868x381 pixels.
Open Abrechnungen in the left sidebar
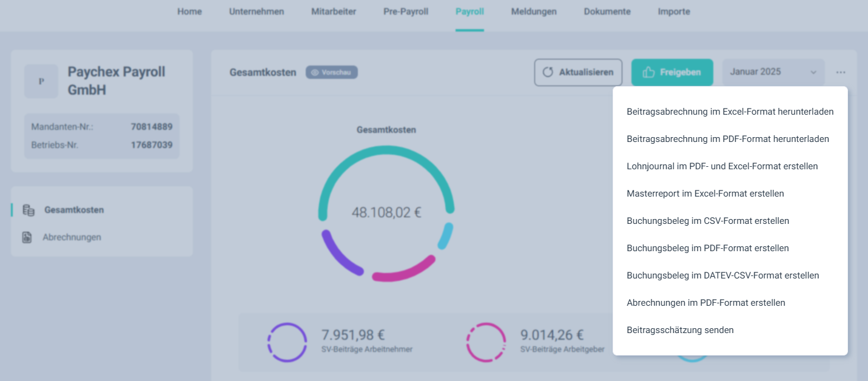[72, 237]
